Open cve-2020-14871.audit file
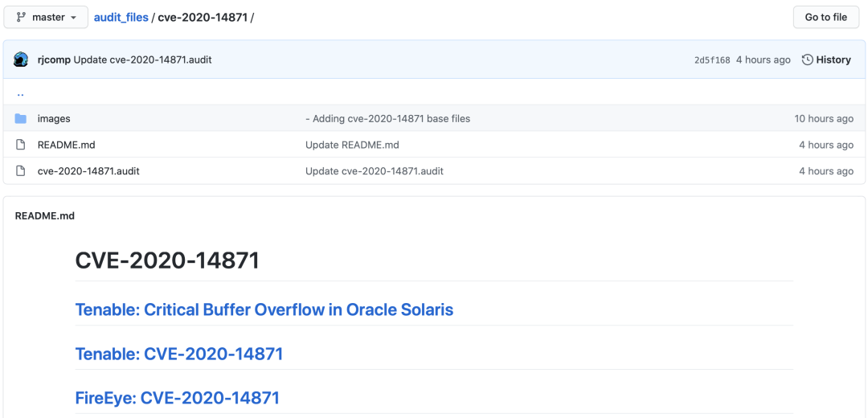The height and width of the screenshot is (418, 868). point(88,171)
